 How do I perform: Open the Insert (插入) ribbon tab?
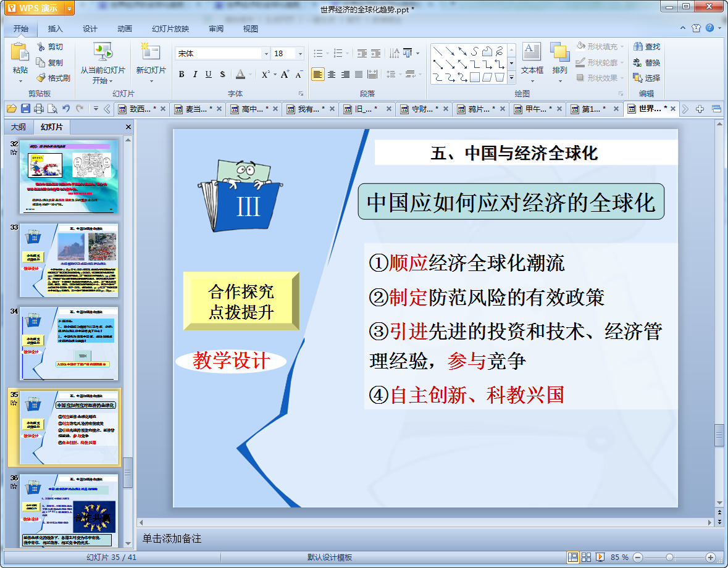[55, 29]
